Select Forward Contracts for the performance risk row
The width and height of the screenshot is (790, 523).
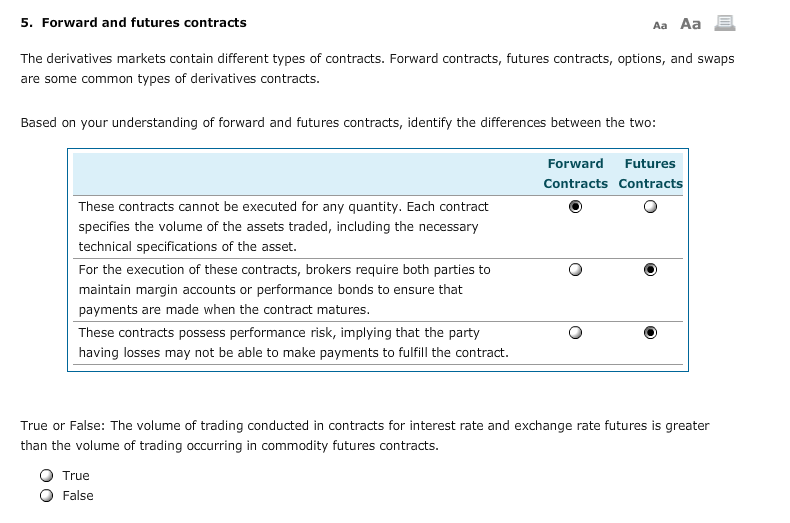coord(575,333)
